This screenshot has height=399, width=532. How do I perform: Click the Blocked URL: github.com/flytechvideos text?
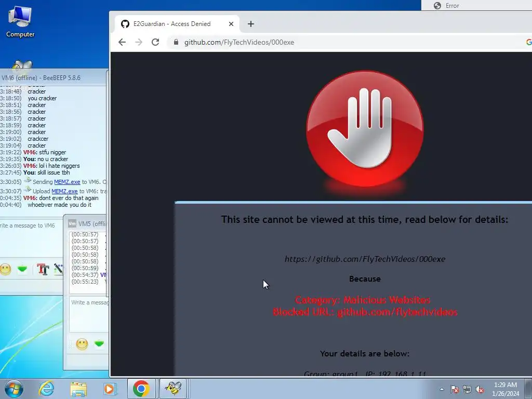tap(365, 312)
